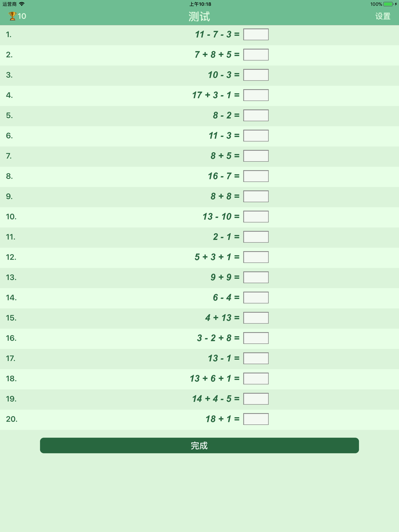The height and width of the screenshot is (532, 399).
Task: Click answer box for 16 - 7
Action: [x=256, y=176]
